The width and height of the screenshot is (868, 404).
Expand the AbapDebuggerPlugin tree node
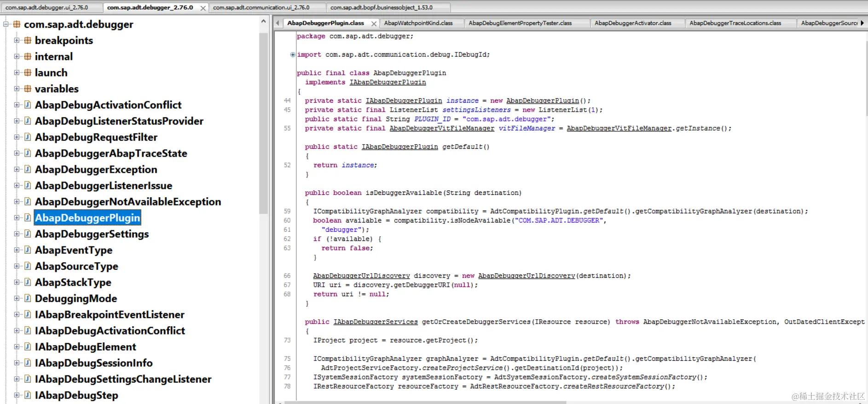tap(17, 218)
